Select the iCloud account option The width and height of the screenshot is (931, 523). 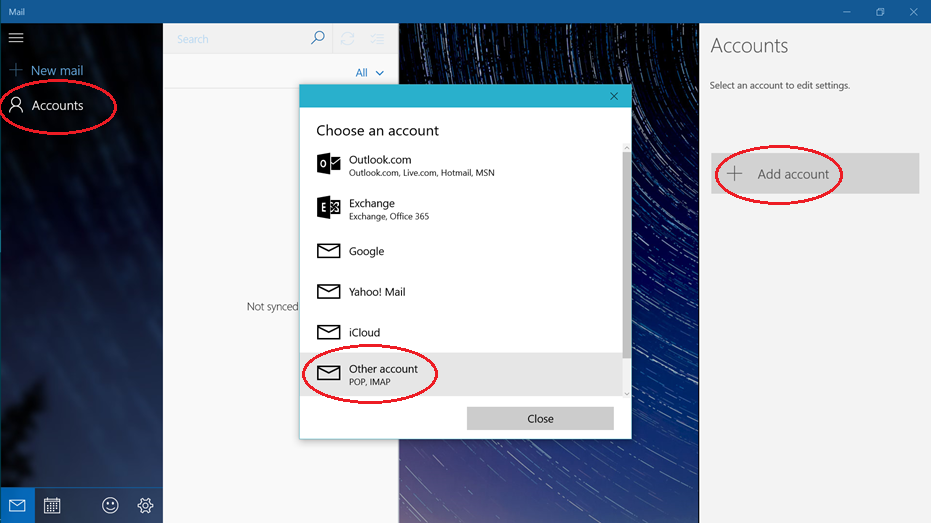(x=461, y=332)
